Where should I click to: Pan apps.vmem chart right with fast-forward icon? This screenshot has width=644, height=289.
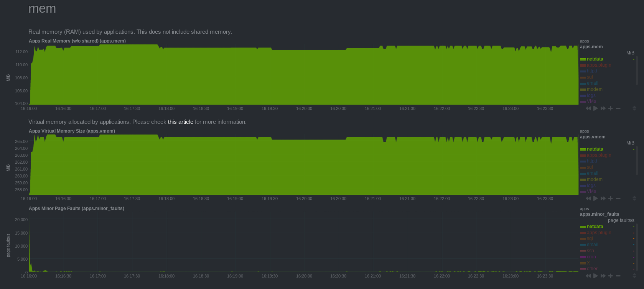pyautogui.click(x=603, y=199)
